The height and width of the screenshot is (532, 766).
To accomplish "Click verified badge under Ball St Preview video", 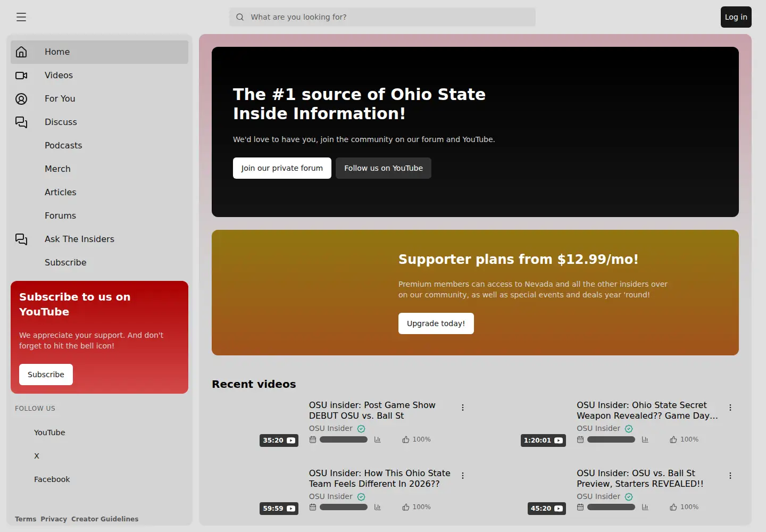I will 629,497.
